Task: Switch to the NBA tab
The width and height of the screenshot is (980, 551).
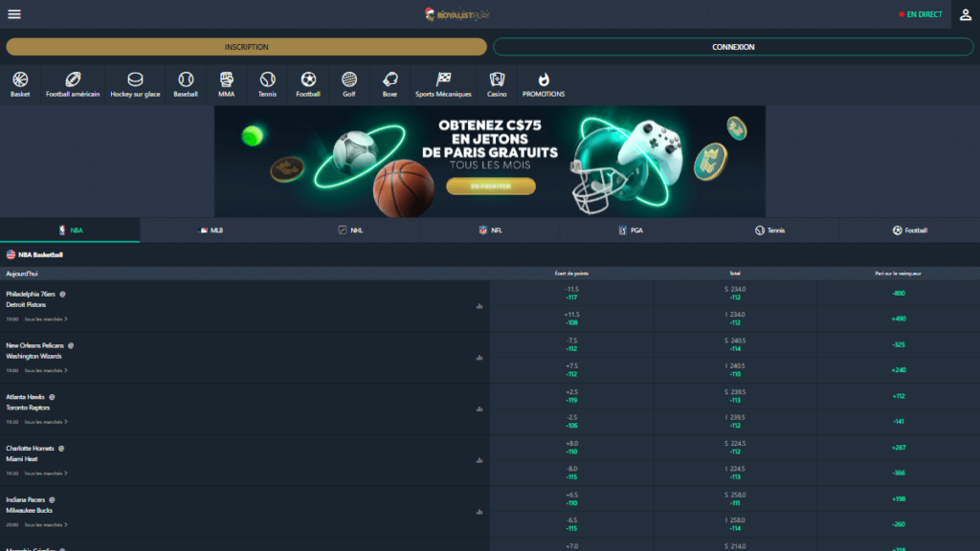Action: pos(70,231)
